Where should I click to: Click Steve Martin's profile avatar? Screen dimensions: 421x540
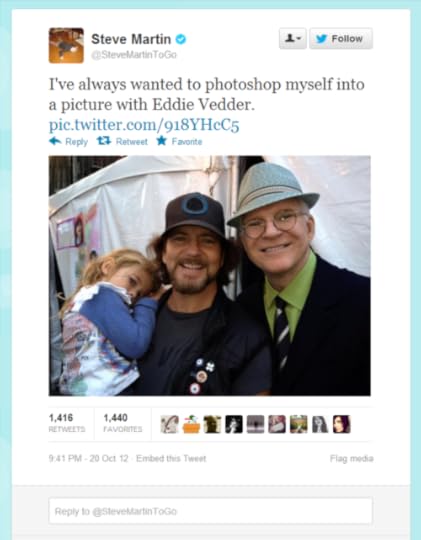tap(66, 45)
